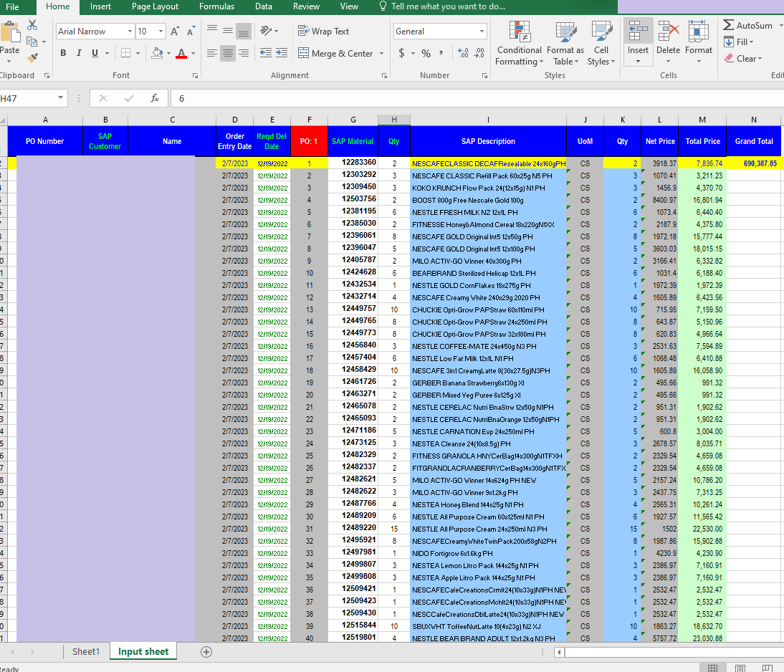Click the Insert Function fx icon

coord(155,98)
